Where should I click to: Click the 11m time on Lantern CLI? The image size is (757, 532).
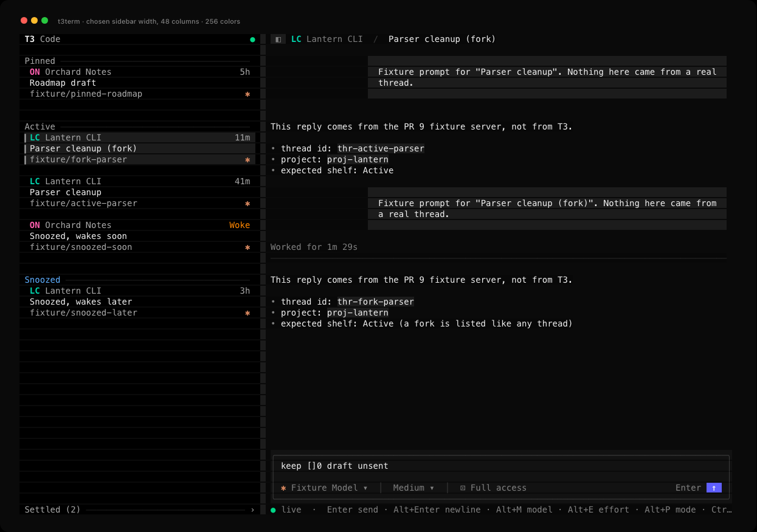click(x=243, y=137)
